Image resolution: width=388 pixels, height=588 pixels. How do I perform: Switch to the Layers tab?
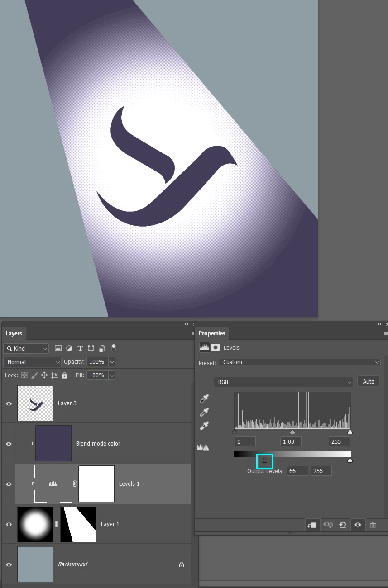(14, 333)
